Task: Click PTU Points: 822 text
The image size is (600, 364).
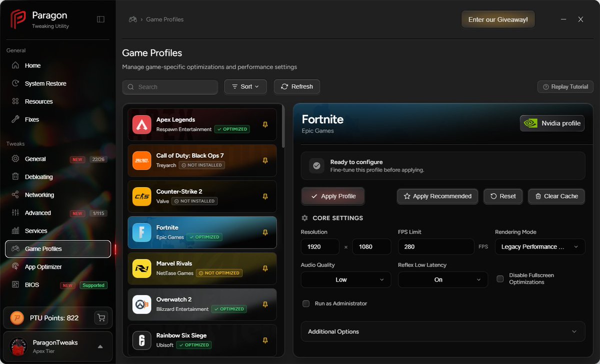Action: [54, 318]
